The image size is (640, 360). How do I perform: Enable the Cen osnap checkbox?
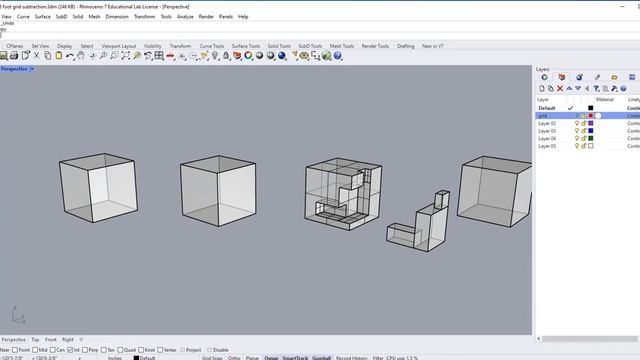coord(52,350)
